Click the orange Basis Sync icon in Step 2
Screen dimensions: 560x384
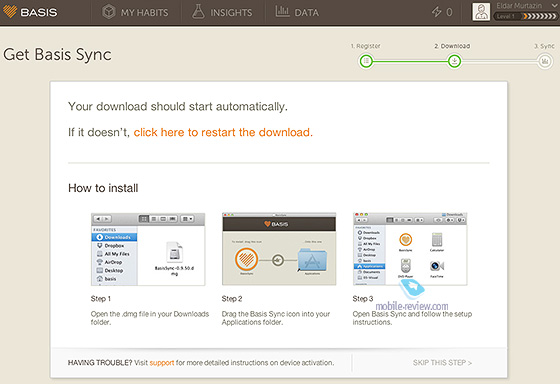point(246,259)
